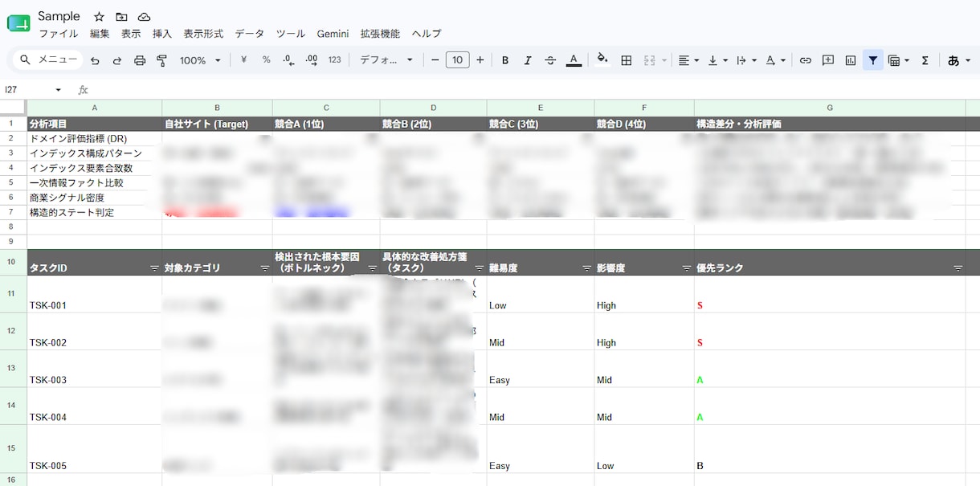Viewport: 980px width, 486px height.
Task: Open the input tools あ dropdown
Action: pos(959,60)
